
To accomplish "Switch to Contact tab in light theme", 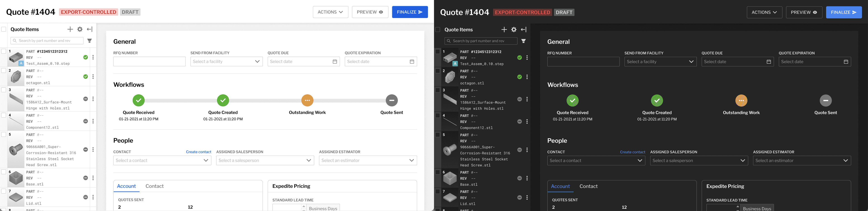I will 154,186.
